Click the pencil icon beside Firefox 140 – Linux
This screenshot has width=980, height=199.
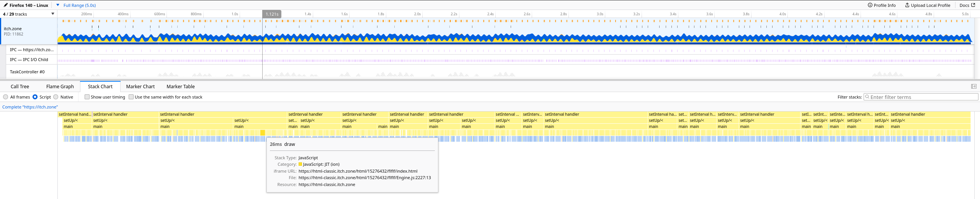point(6,5)
